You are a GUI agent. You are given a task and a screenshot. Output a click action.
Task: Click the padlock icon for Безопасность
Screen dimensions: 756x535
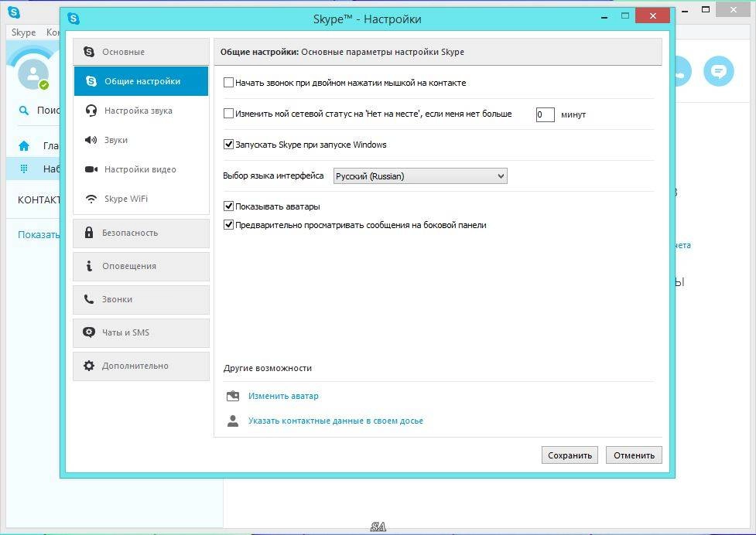(89, 233)
